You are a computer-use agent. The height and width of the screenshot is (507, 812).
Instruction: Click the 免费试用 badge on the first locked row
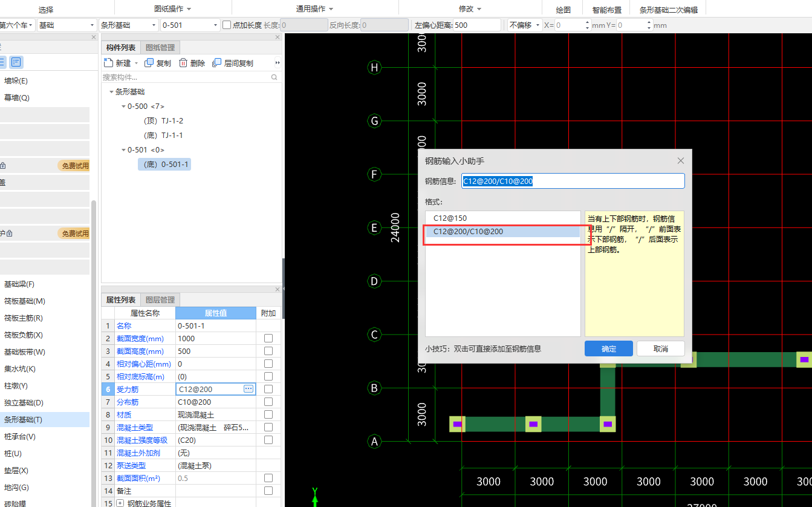[x=74, y=166]
